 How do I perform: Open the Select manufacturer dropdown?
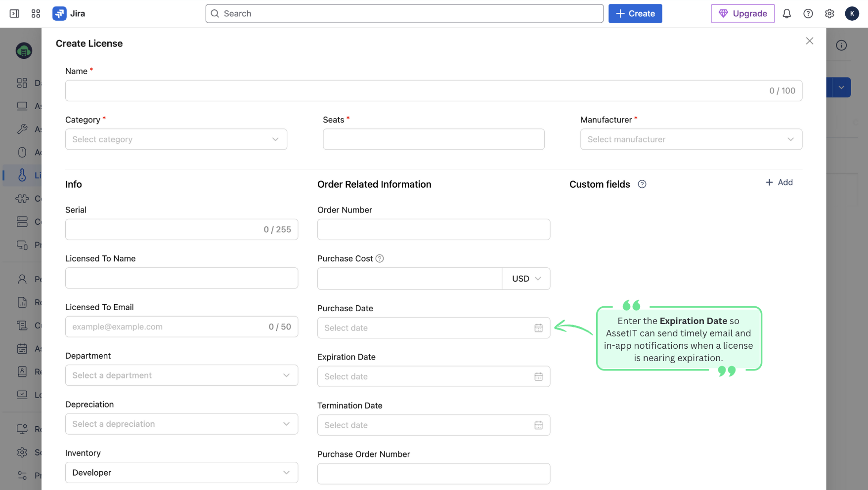[691, 139]
